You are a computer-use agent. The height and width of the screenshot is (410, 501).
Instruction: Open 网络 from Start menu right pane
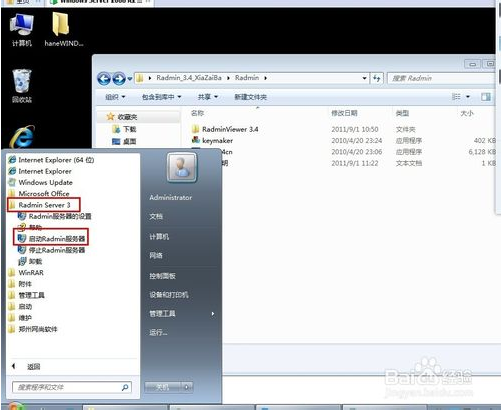pos(156,255)
